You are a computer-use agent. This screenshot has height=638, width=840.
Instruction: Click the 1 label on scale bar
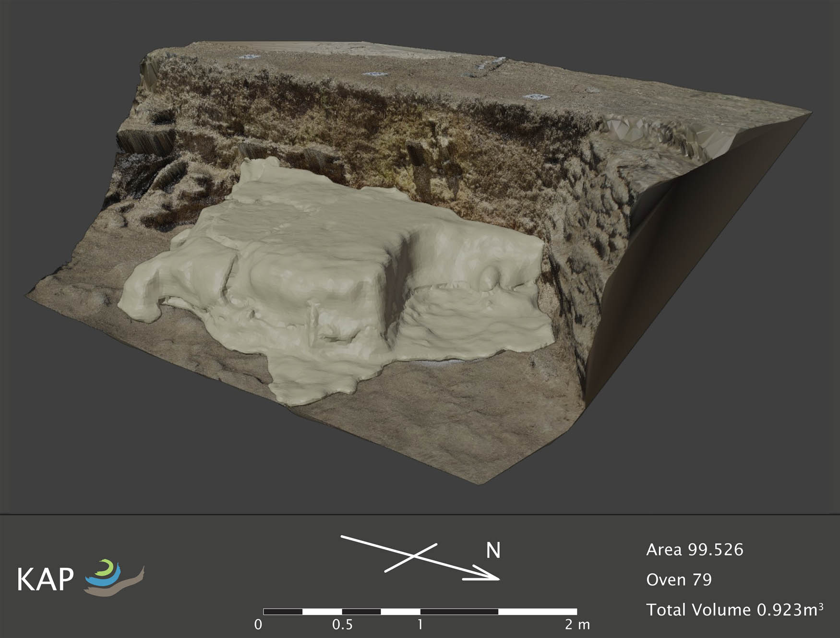(x=420, y=625)
